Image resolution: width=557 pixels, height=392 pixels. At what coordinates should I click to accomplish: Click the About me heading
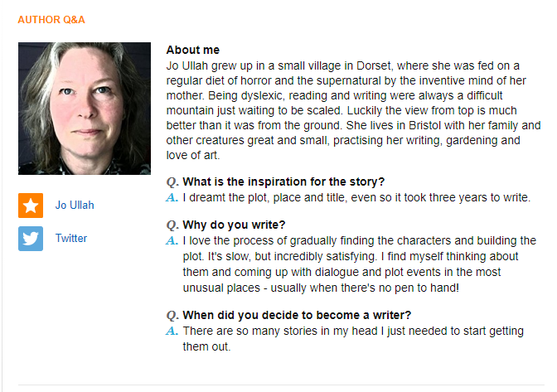pos(192,50)
